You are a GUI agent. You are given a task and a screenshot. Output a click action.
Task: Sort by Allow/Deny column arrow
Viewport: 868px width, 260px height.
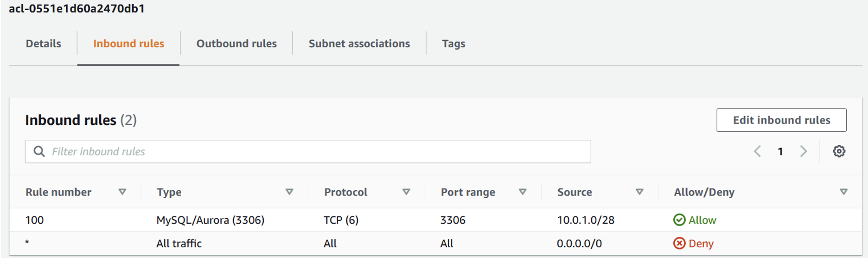tap(843, 192)
